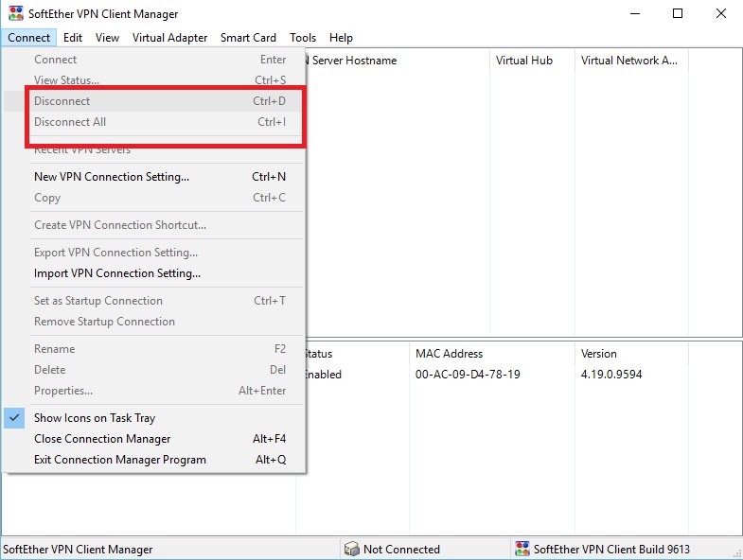
Task: Select View Status... menu entry
Action: 153,80
